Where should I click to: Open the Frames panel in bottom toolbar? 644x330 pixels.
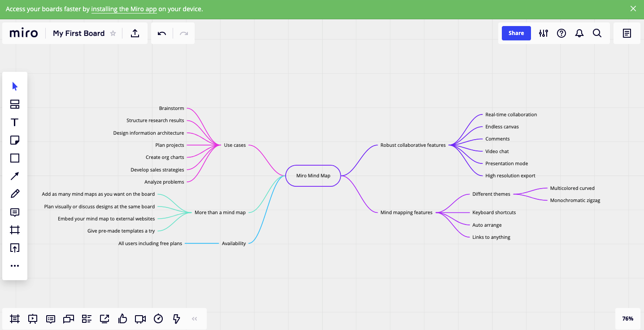[15, 319]
